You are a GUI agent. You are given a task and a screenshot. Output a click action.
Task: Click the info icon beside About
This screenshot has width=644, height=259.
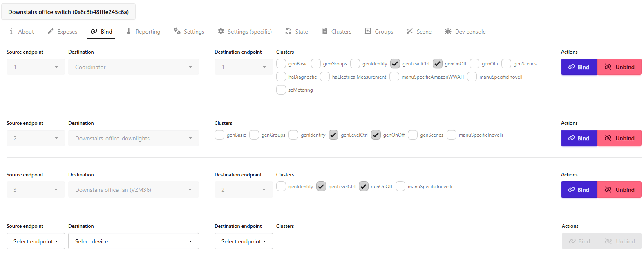(x=11, y=32)
